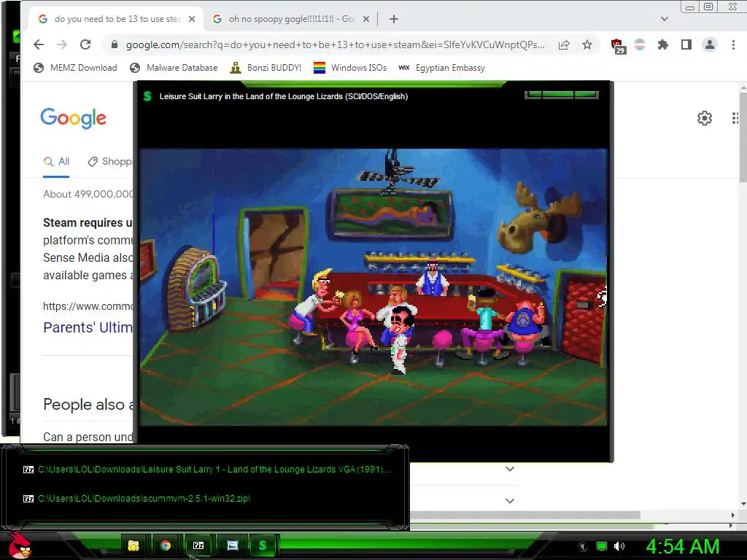Open a new Chrome tab
747x560 pixels.
tap(393, 19)
